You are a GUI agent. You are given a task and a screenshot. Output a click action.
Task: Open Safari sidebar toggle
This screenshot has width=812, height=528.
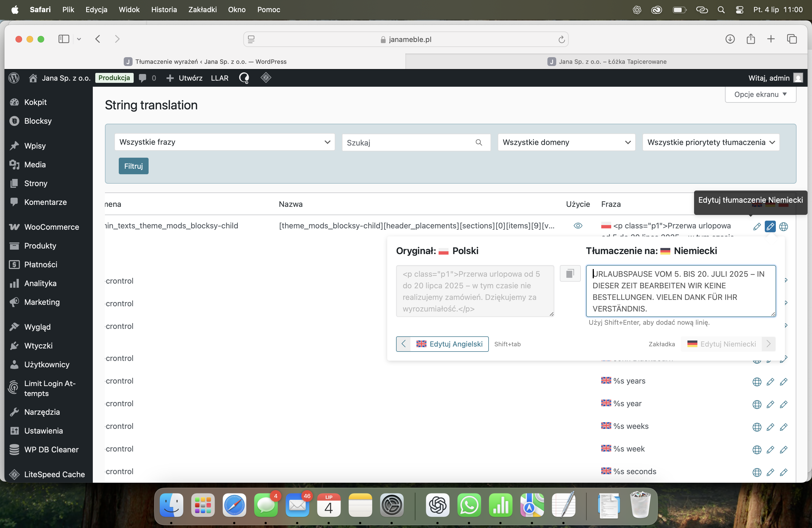pyautogui.click(x=64, y=39)
